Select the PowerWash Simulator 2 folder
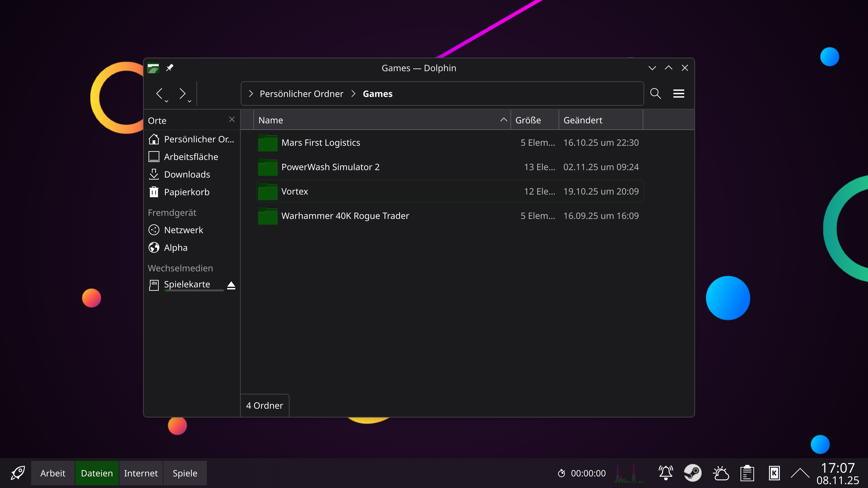This screenshot has height=488, width=868. [x=330, y=167]
